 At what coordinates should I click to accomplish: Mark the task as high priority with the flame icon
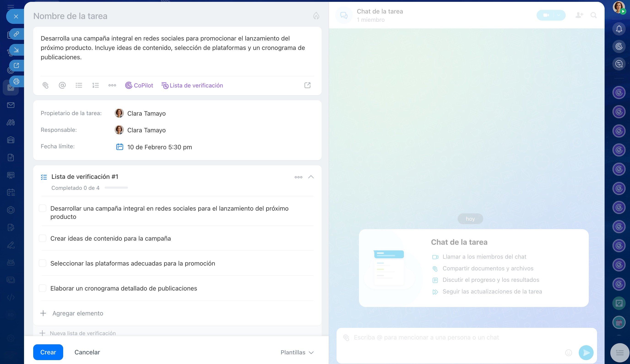click(x=316, y=16)
